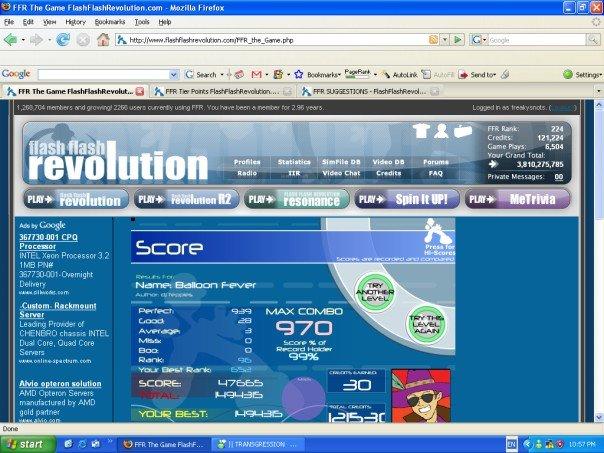Click the Send to toolbar button

coord(477,75)
